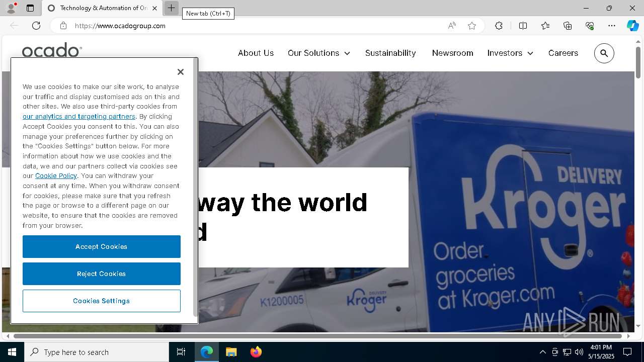Open Edge Settings and more menu

[x=612, y=26]
